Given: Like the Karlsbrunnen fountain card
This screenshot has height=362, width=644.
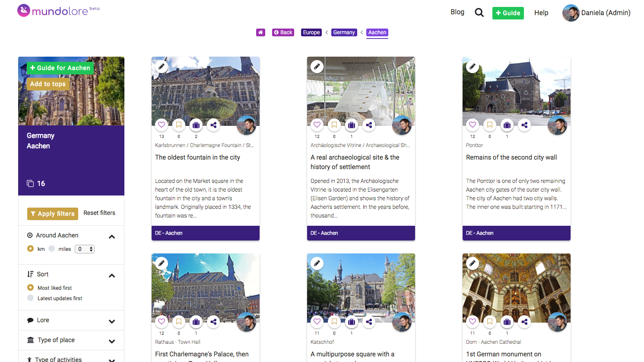Looking at the screenshot, I should coord(162,125).
